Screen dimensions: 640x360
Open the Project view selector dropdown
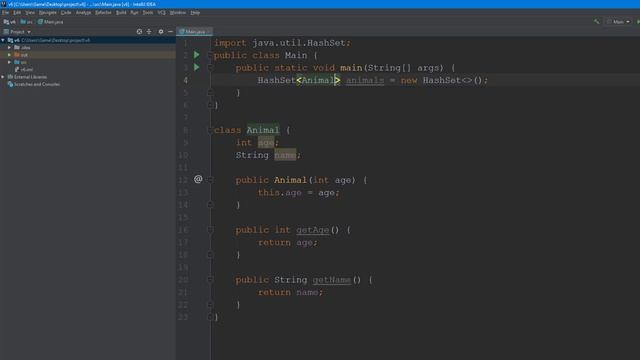17,31
